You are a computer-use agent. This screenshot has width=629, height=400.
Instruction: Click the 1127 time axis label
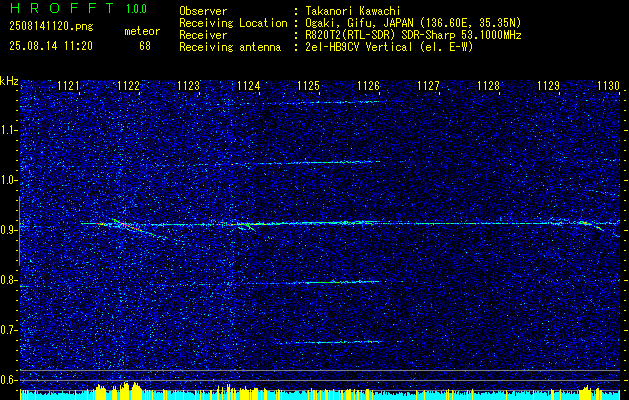point(428,86)
